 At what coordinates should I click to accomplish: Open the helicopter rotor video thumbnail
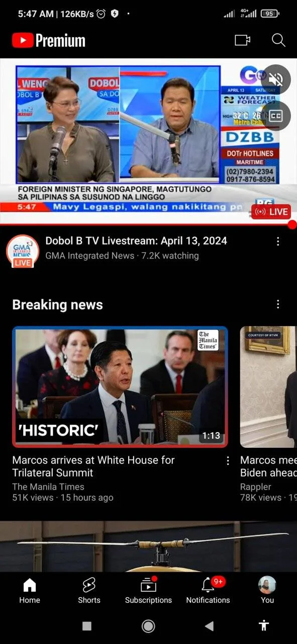[148, 546]
